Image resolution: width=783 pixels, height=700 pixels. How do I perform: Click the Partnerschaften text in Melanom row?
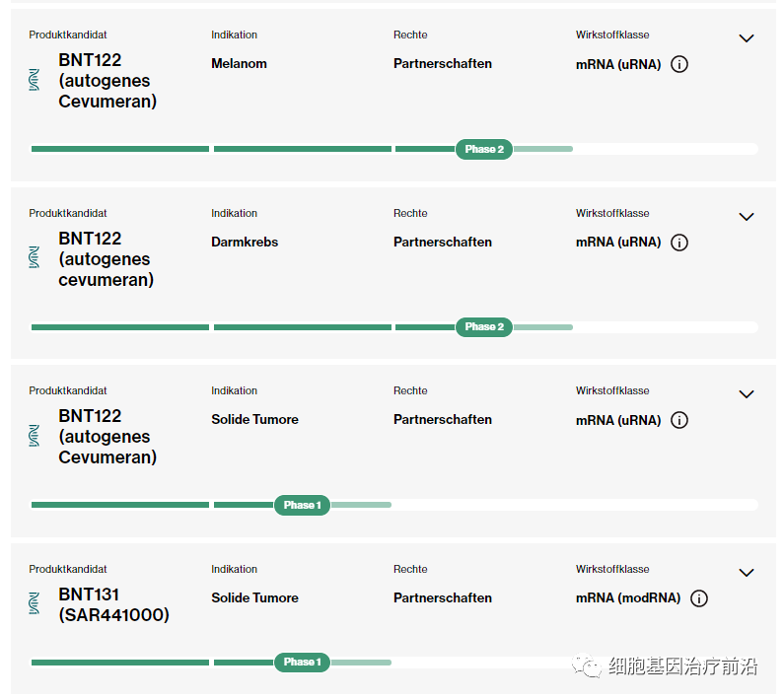point(442,64)
